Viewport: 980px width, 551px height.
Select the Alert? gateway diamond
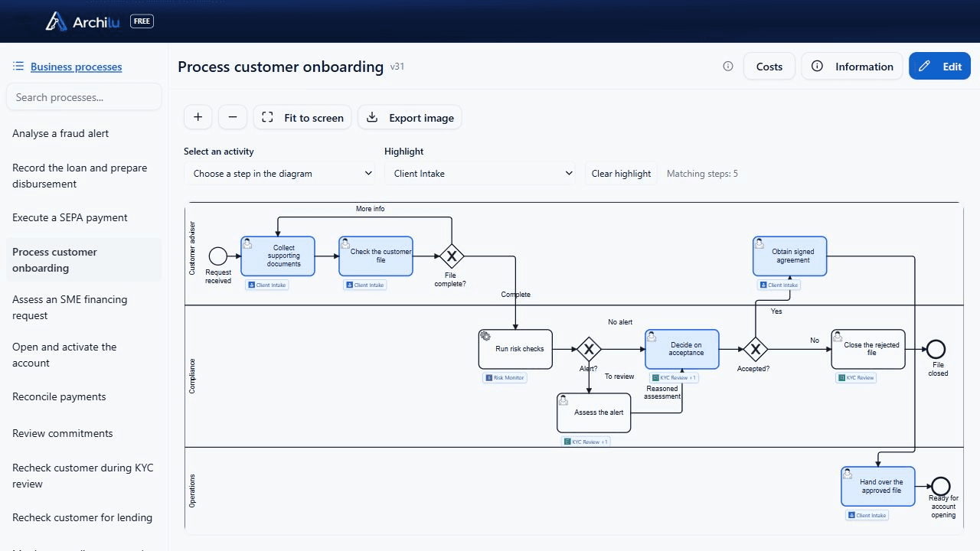click(x=589, y=350)
